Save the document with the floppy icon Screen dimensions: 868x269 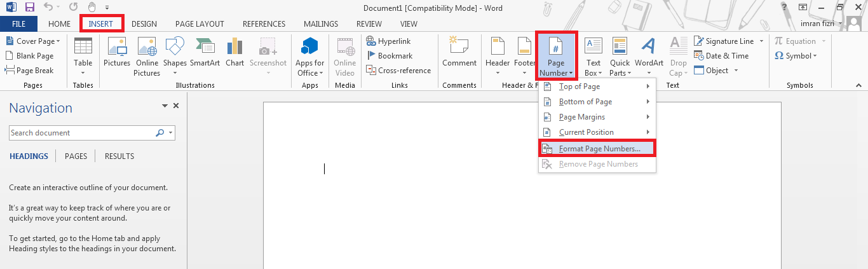[29, 8]
